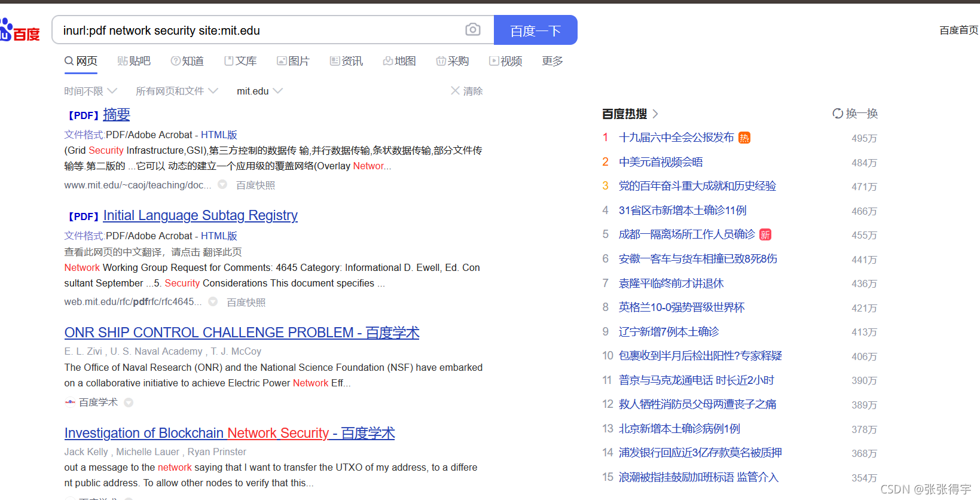Expand the mit.edu site filter
The height and width of the screenshot is (500, 980).
coord(259,91)
